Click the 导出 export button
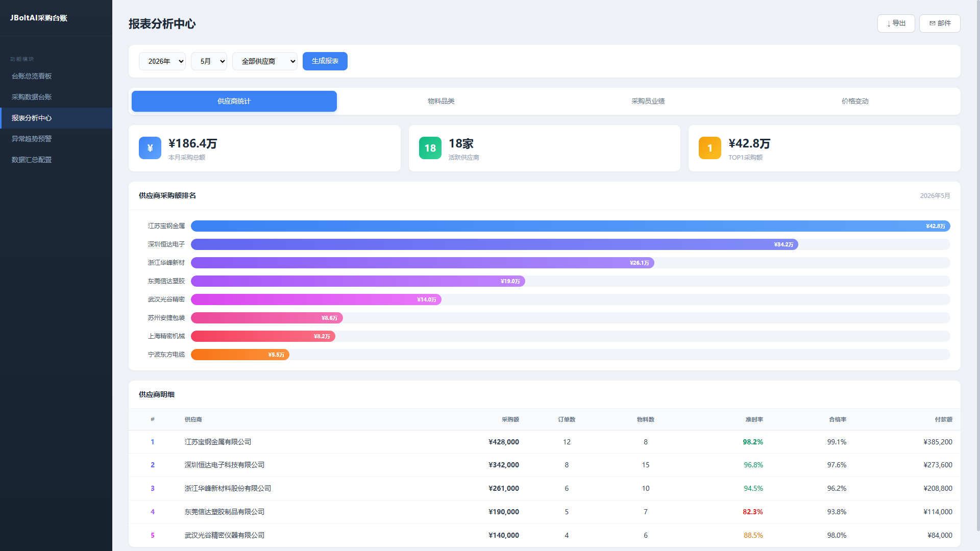The height and width of the screenshot is (551, 980). click(x=896, y=23)
